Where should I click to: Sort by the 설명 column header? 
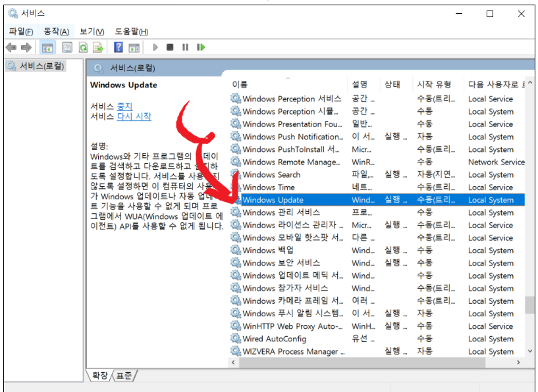pyautogui.click(x=363, y=84)
